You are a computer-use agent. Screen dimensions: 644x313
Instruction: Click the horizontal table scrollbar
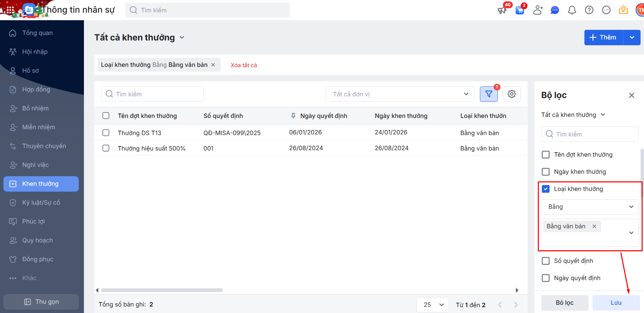(162, 290)
